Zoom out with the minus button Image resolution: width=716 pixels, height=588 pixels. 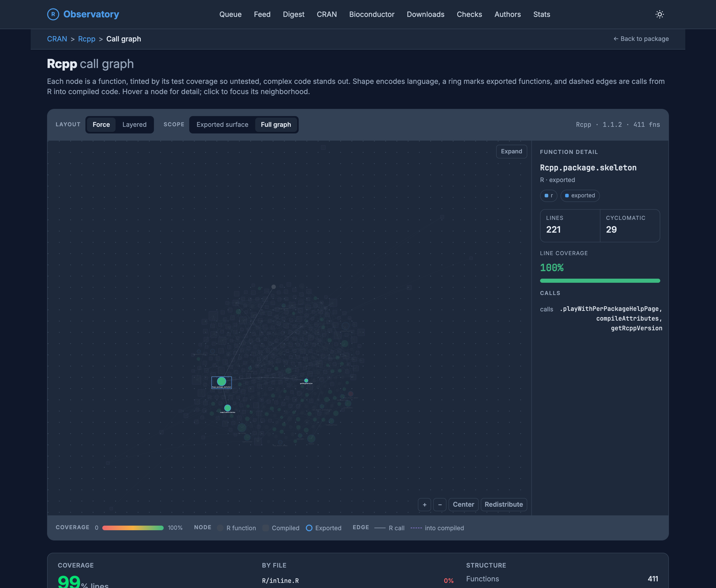(x=440, y=504)
